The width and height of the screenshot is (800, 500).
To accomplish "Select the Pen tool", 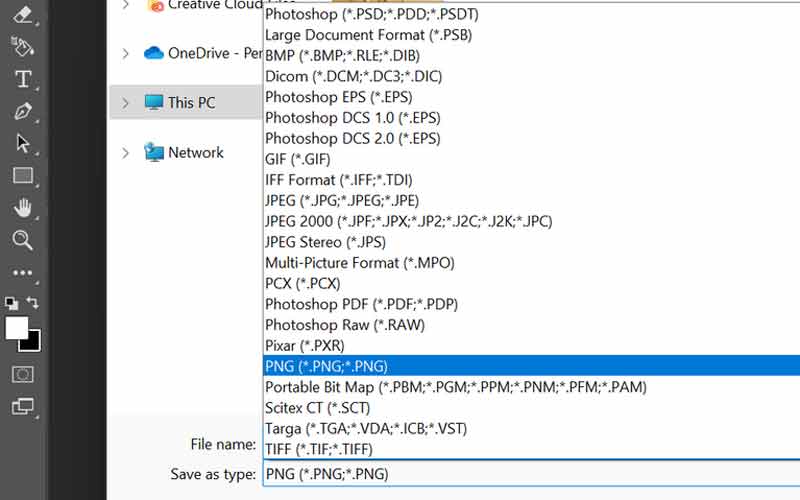I will click(x=22, y=111).
